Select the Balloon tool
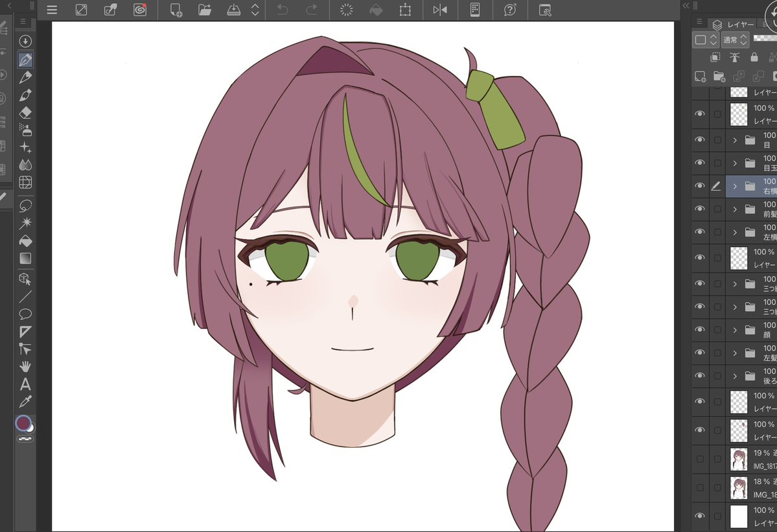Screen dimensions: 777x532 25,314
